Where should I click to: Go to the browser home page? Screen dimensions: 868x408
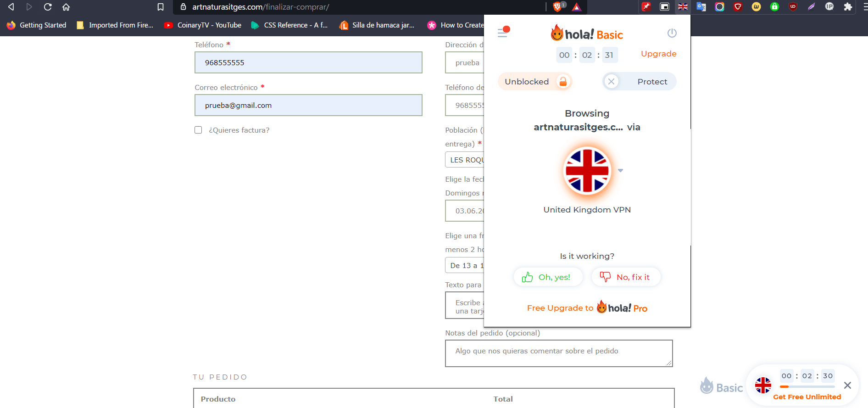tap(66, 7)
